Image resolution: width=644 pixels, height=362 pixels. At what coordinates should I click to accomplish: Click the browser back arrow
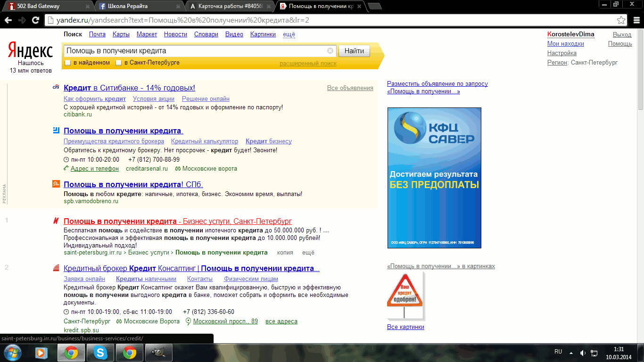[x=8, y=20]
